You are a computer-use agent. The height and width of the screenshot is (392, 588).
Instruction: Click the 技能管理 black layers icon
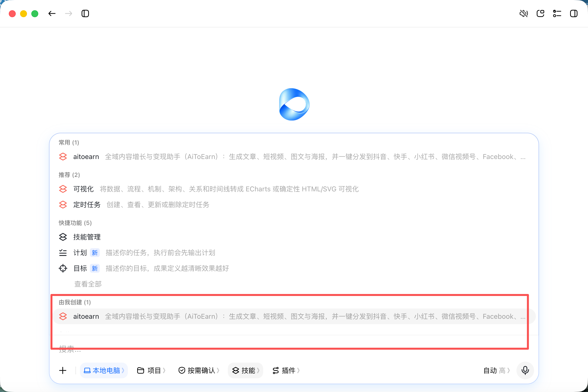coord(63,237)
